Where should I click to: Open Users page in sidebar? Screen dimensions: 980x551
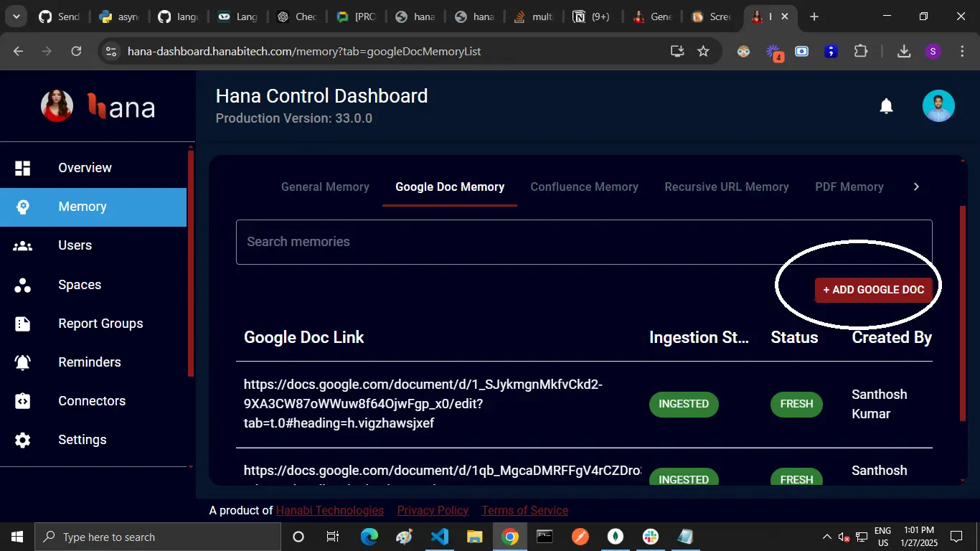click(x=93, y=245)
